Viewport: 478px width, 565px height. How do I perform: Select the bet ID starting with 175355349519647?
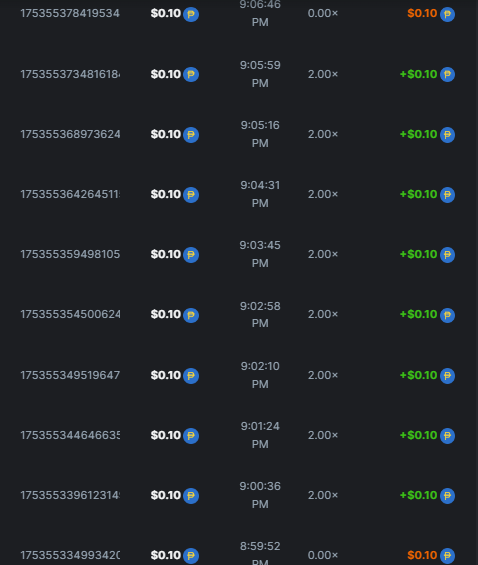tap(70, 375)
